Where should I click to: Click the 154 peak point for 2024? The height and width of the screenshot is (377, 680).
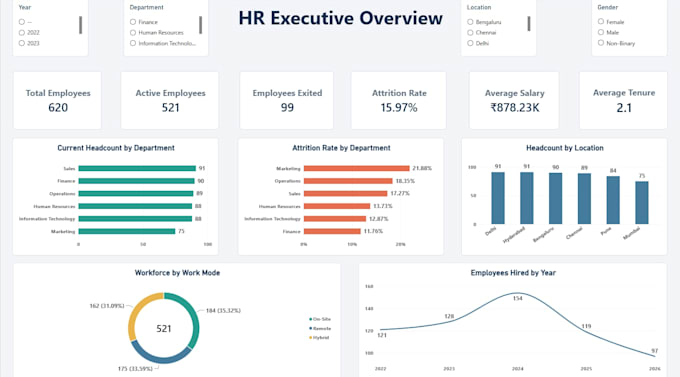(517, 294)
